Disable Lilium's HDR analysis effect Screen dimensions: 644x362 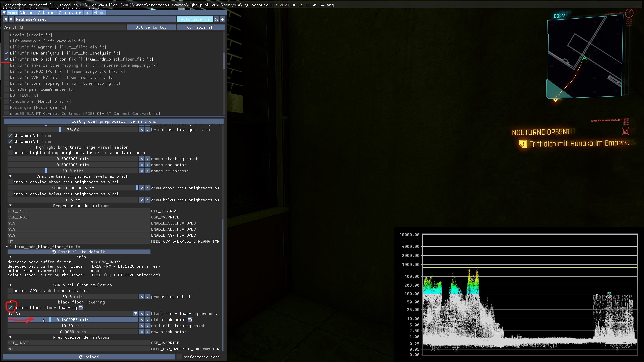[7, 53]
